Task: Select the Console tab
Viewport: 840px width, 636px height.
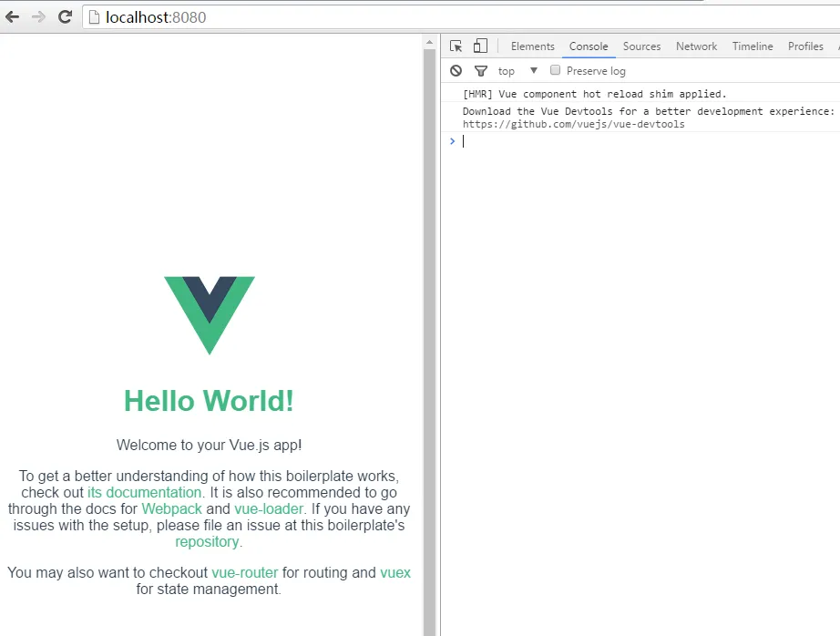Action: click(589, 46)
